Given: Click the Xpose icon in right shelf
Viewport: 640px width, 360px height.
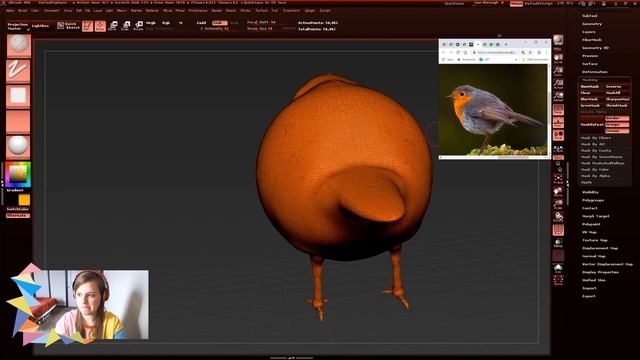Looking at the screenshot, I should (x=558, y=280).
